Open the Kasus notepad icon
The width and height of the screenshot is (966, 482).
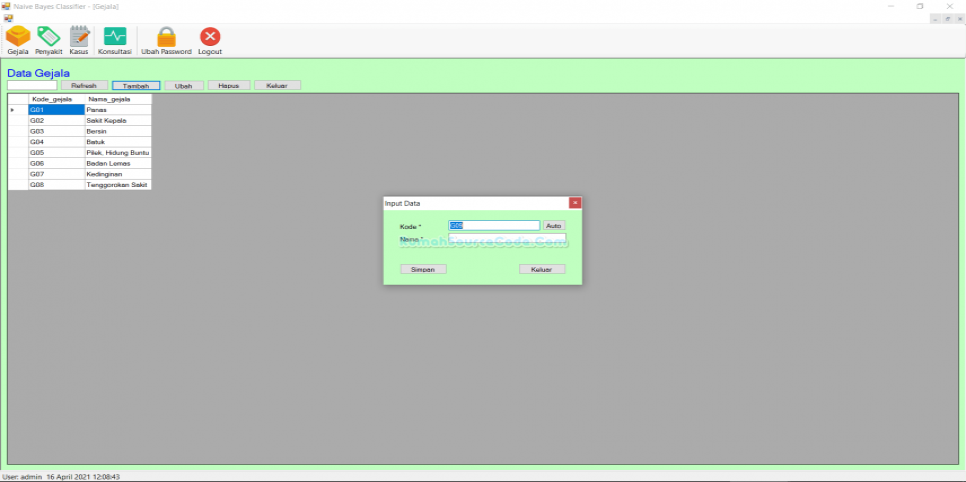click(x=79, y=38)
